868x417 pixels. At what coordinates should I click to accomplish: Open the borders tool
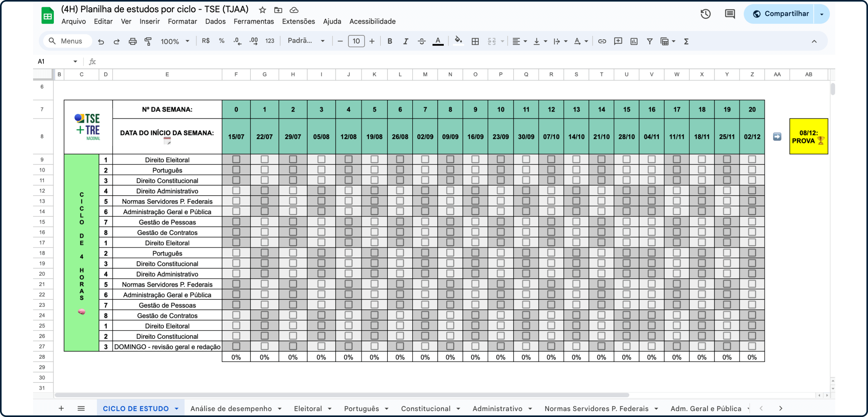click(475, 41)
